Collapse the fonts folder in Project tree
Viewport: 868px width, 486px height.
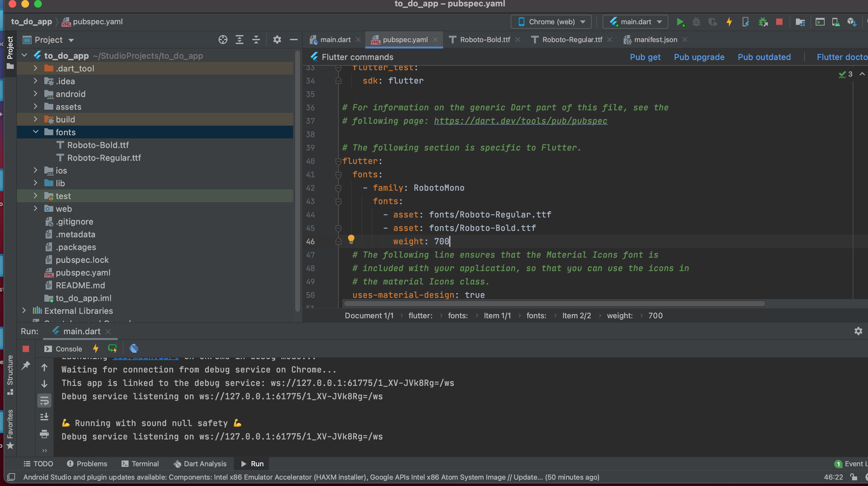pos(36,132)
